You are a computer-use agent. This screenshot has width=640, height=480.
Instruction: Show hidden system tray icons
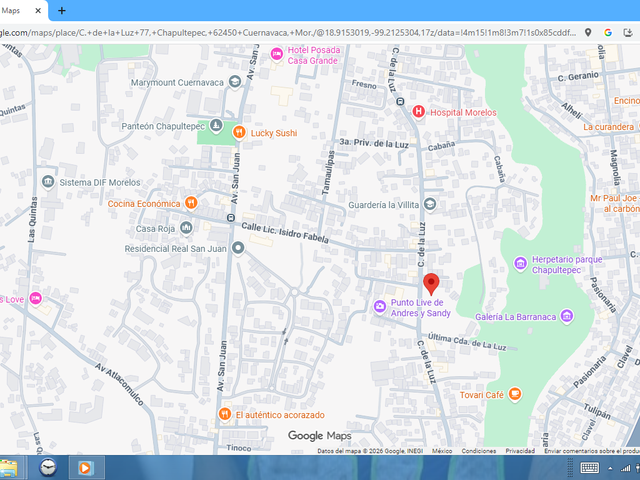[610, 469]
